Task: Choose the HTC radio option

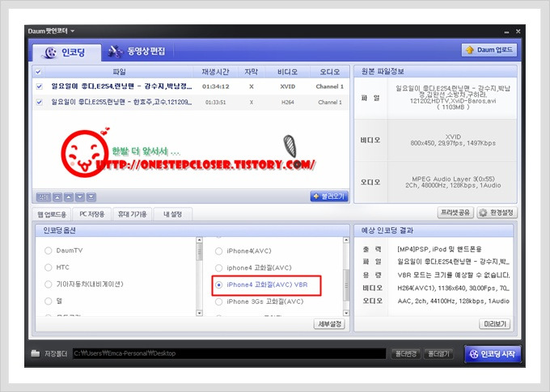Action: 48,268
